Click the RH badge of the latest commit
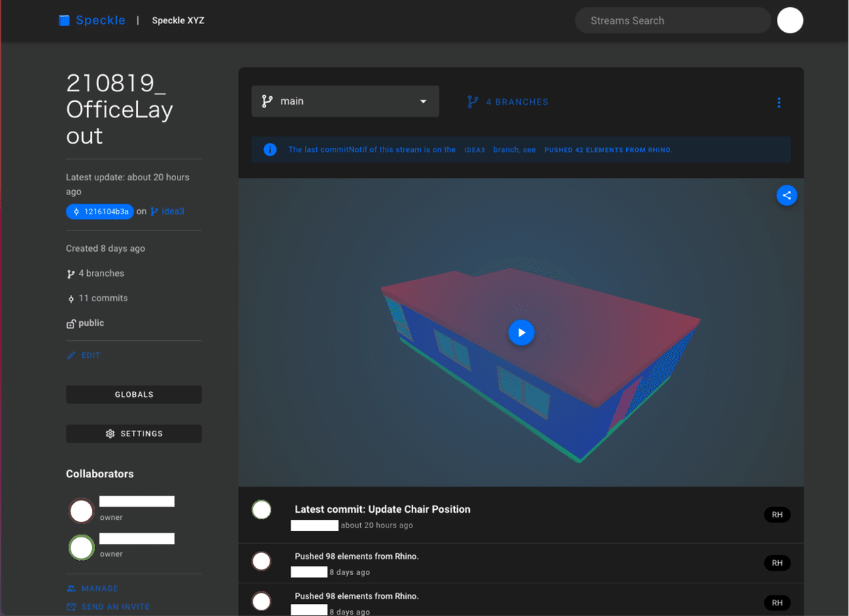 (777, 515)
